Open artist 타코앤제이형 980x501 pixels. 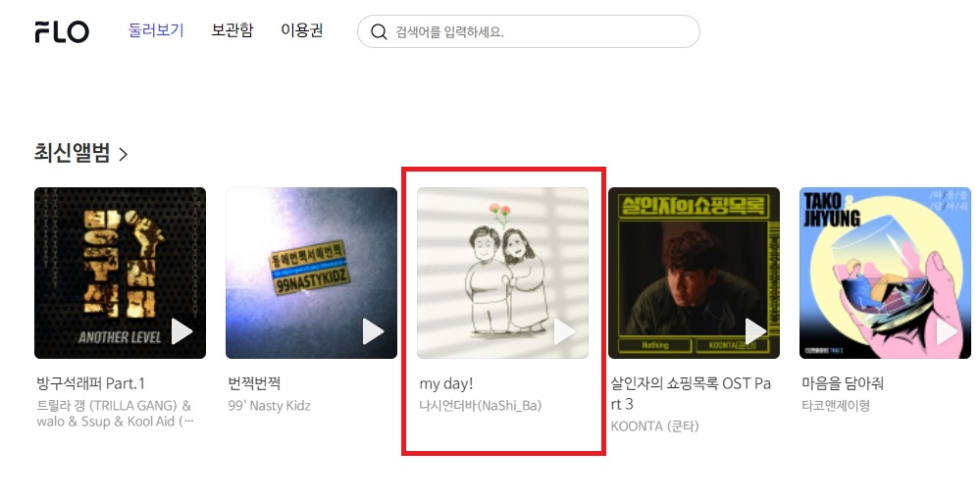(x=836, y=406)
